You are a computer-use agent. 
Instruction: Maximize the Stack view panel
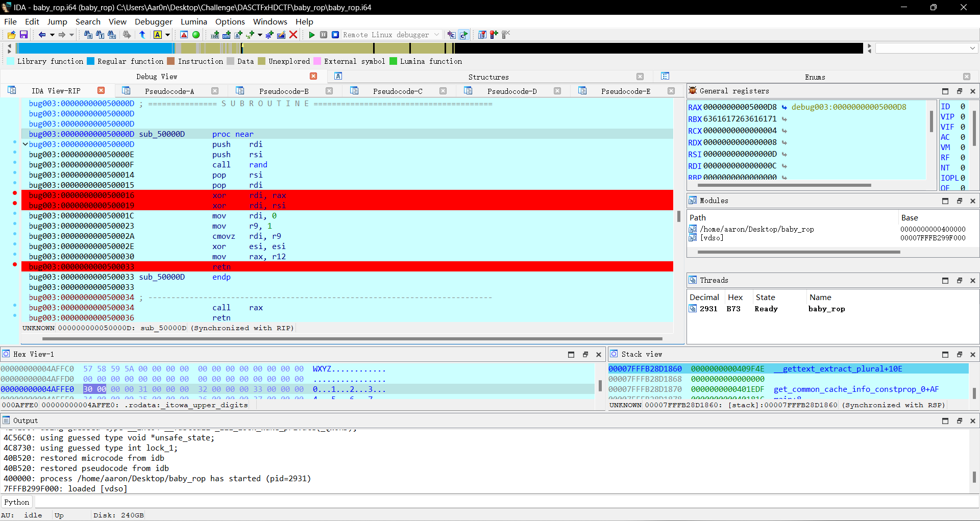click(x=945, y=354)
